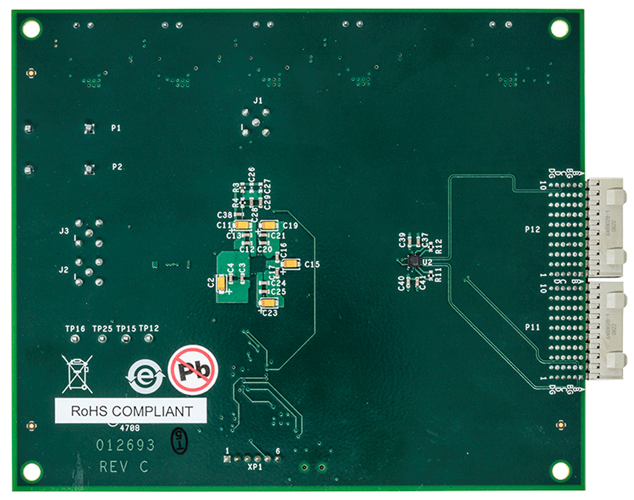
Task: Click the P1 test pad
Action: tap(89, 128)
